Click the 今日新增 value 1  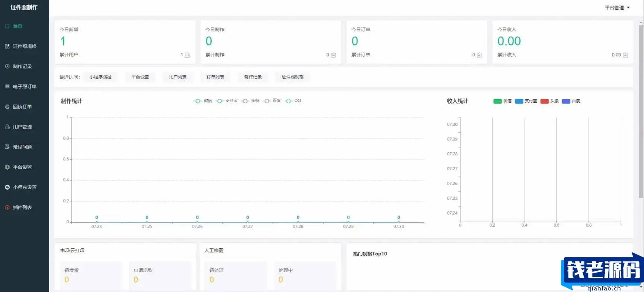63,41
